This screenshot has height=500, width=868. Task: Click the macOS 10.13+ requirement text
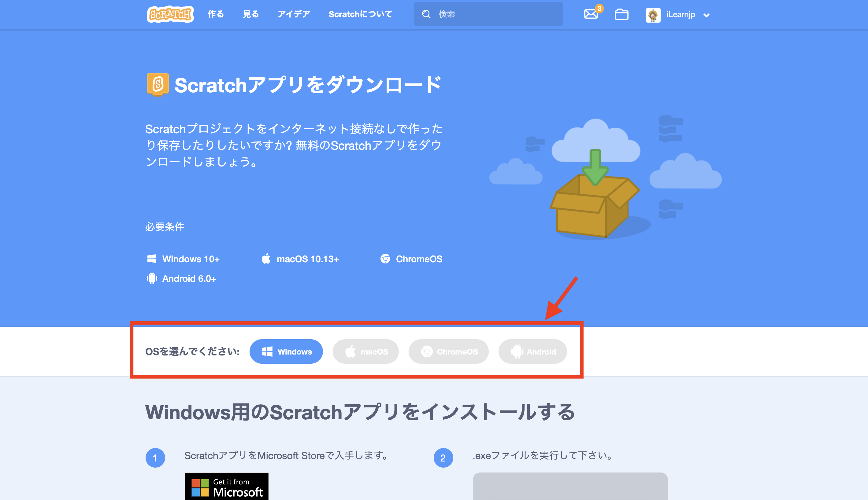(308, 259)
